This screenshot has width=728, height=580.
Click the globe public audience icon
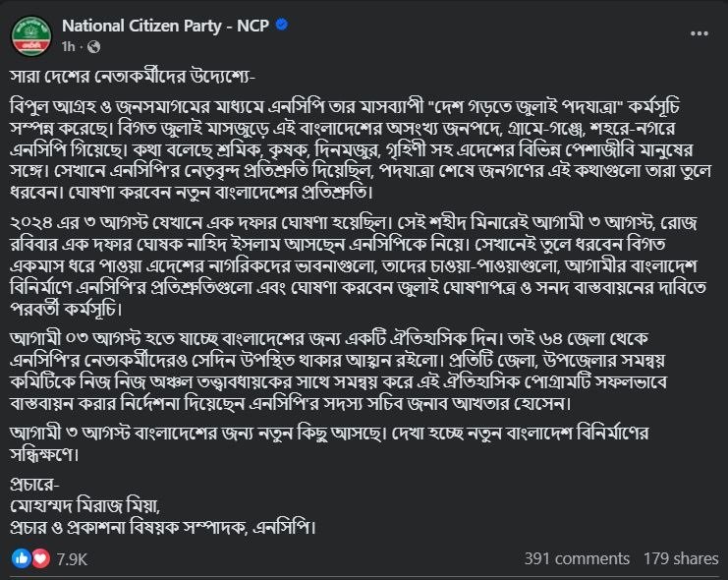(93, 47)
